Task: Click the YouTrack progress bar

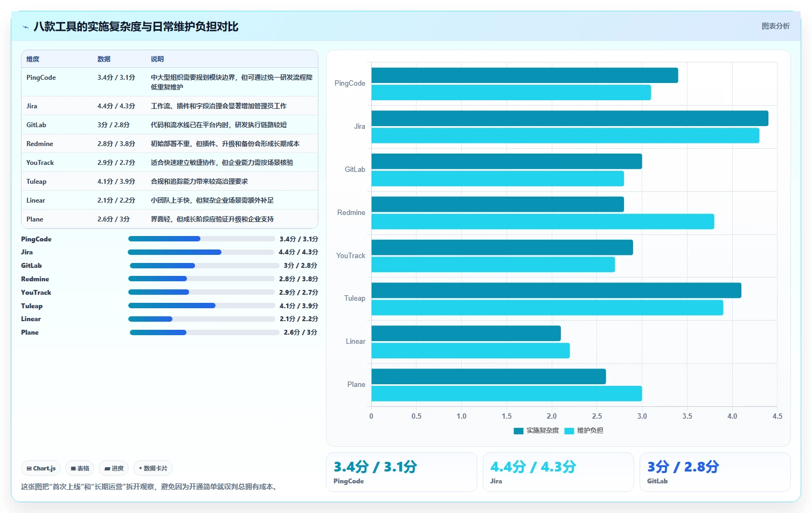Action: (202, 292)
